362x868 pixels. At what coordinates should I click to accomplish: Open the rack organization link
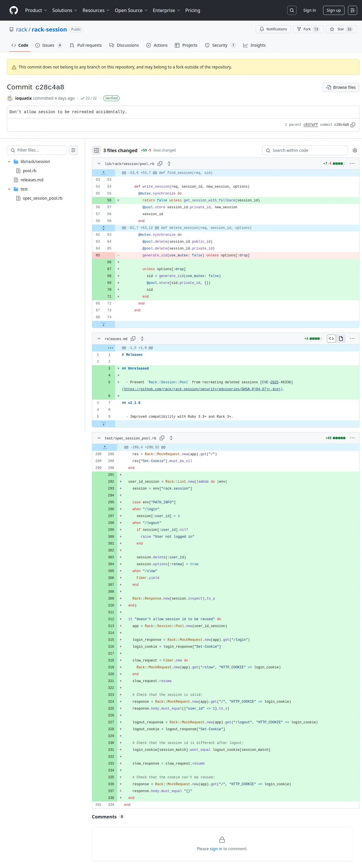pos(21,30)
